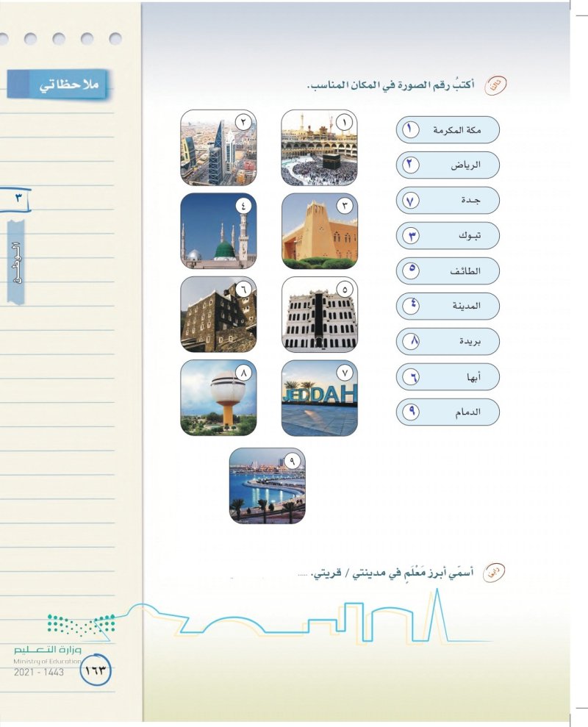
Task: Select the corniche waterfront photo numbered 9
Action: pos(268,486)
